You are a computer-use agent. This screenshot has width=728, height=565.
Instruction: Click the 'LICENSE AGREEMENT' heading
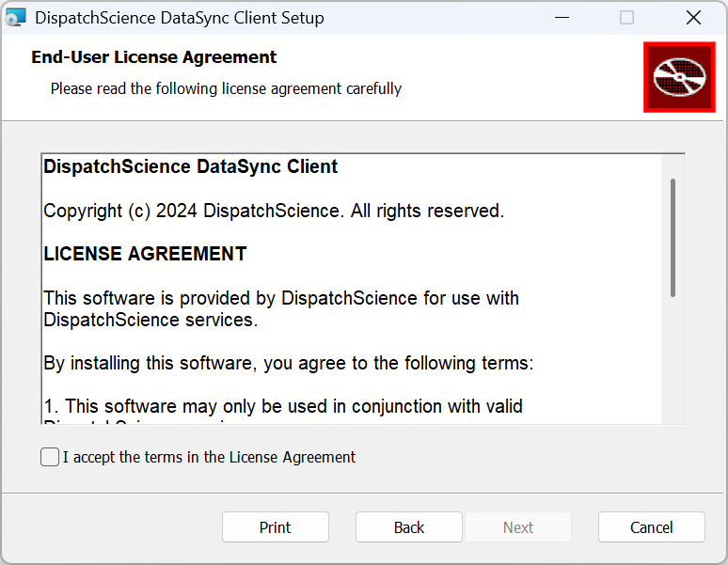[145, 254]
